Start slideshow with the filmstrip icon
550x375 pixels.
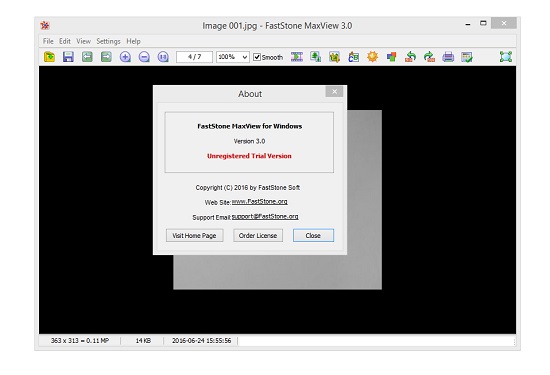pos(297,56)
